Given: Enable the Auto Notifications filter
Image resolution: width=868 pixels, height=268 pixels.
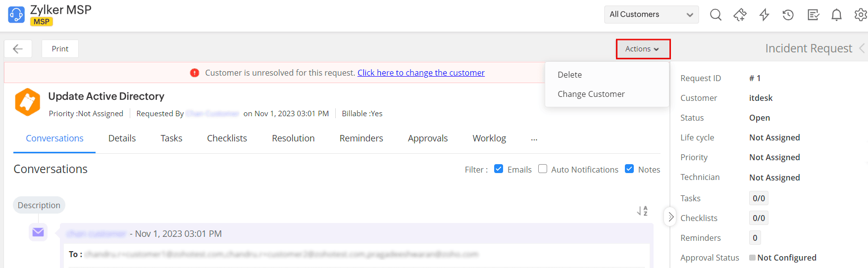Looking at the screenshot, I should tap(543, 169).
